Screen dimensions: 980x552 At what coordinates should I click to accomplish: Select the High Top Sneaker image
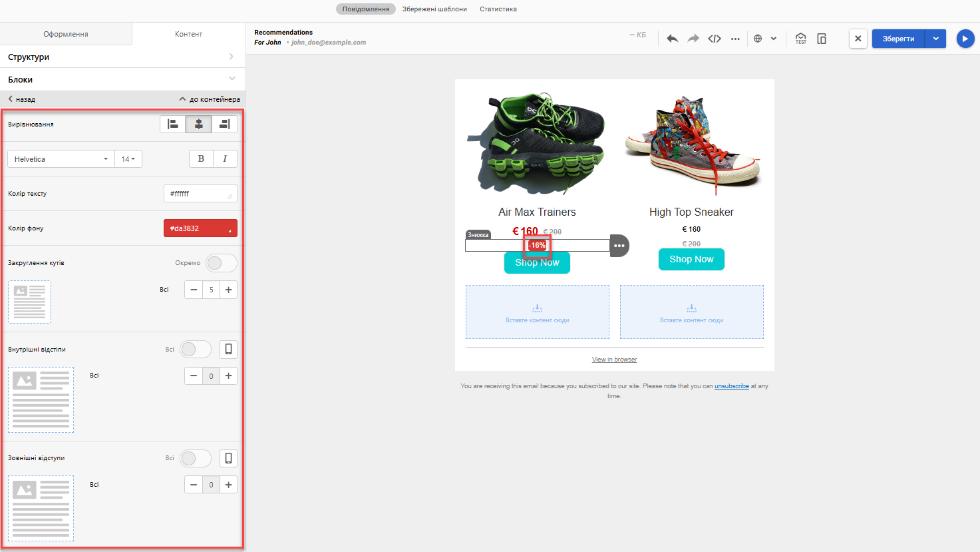pyautogui.click(x=692, y=144)
